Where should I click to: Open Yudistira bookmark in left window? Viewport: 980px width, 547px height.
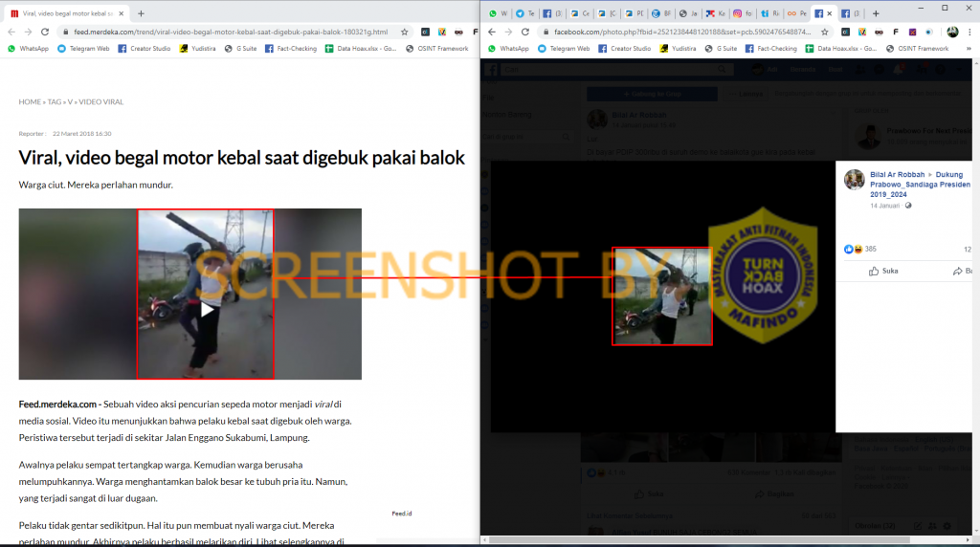[x=197, y=48]
